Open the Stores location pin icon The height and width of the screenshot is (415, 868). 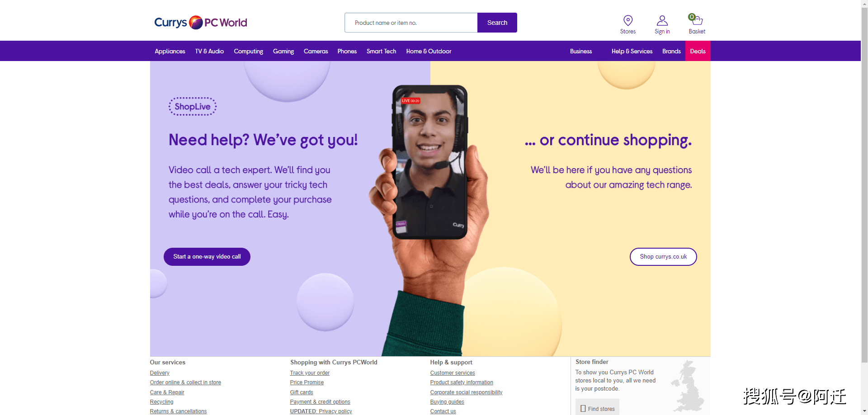point(627,21)
